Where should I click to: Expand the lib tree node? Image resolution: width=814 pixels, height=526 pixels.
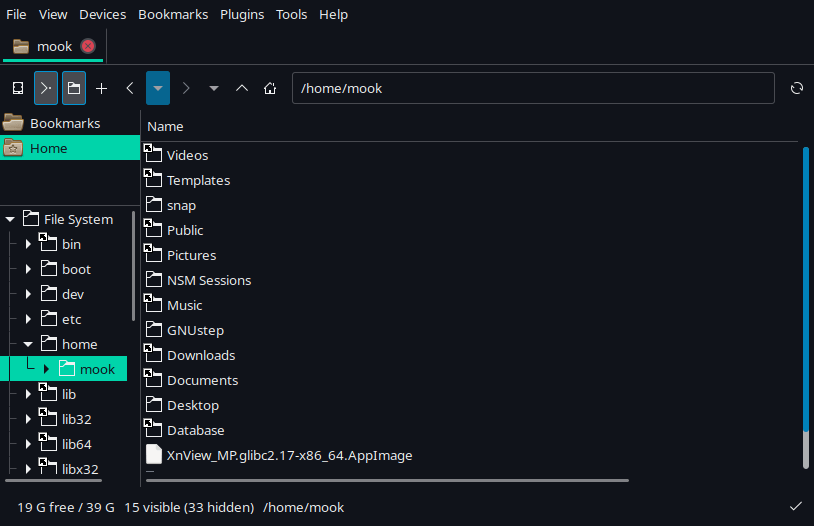28,394
